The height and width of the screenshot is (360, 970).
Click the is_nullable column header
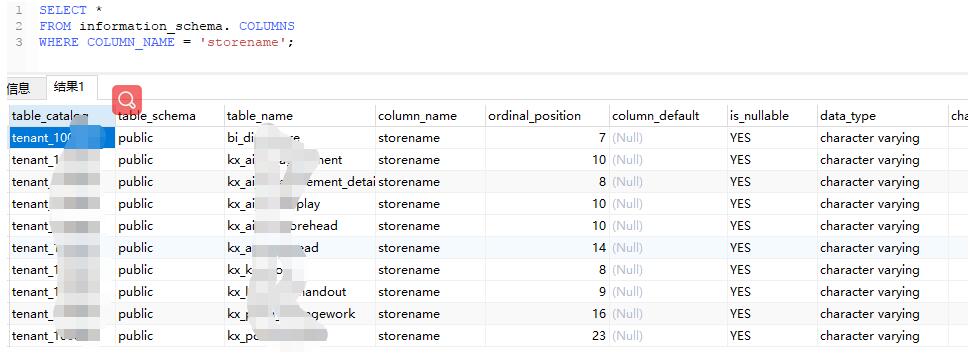[759, 116]
